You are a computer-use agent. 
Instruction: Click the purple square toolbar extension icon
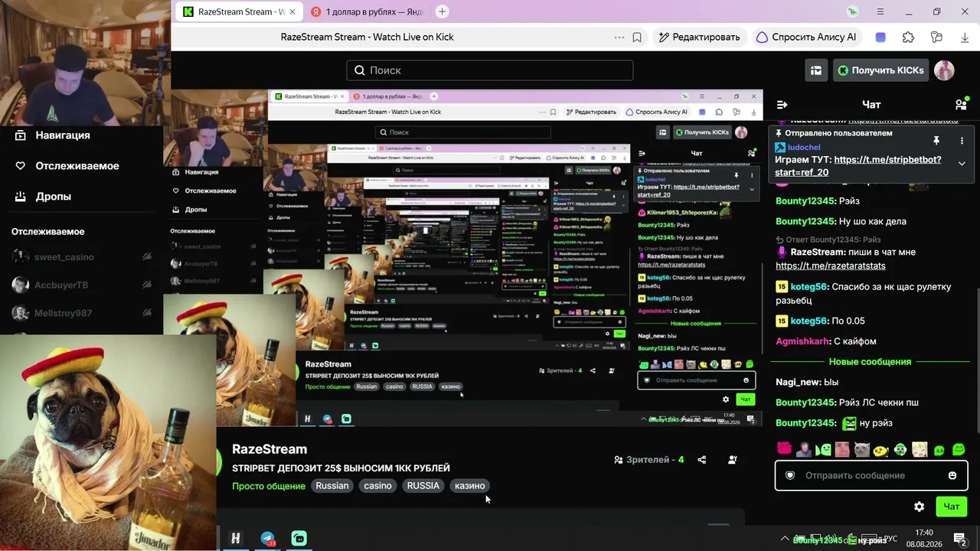(880, 37)
